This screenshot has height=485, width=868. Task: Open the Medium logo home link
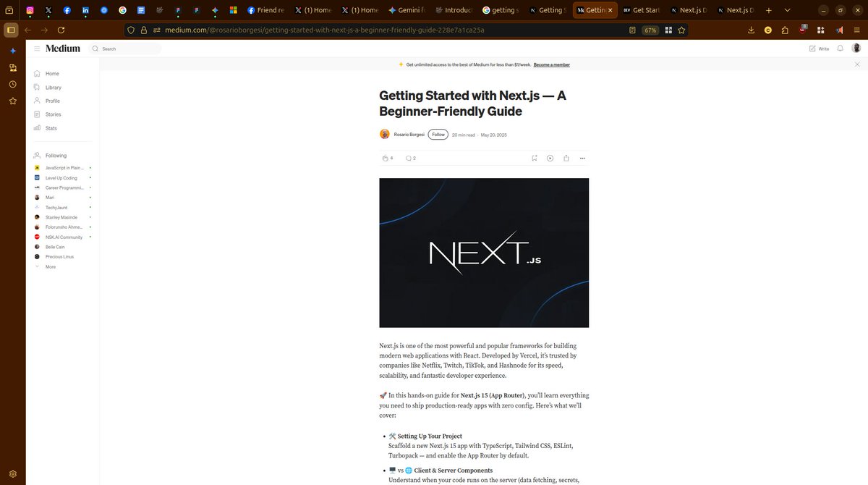click(x=63, y=48)
